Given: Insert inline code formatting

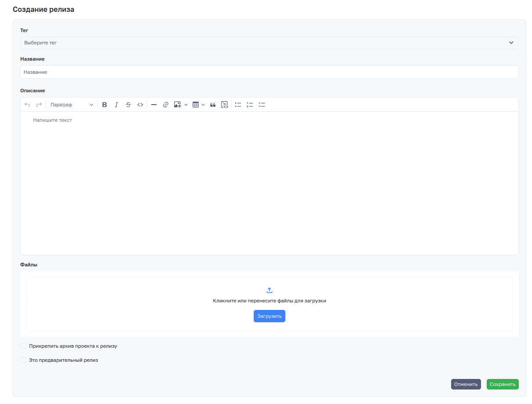Looking at the screenshot, I should 140,105.
